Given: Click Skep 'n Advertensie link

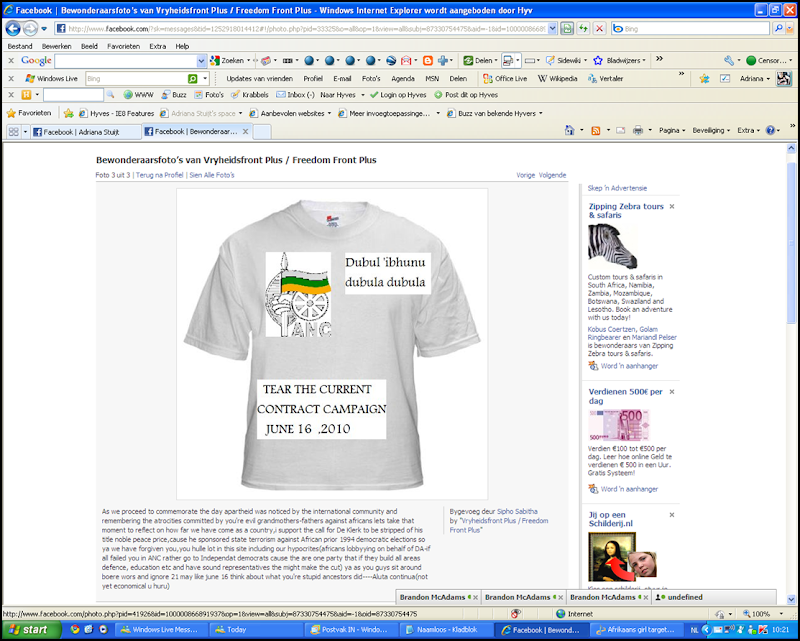Looking at the screenshot, I should pos(617,188).
